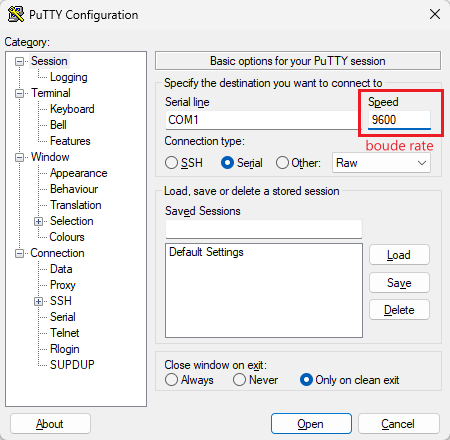Click the Speed field containing 9600
Image resolution: width=450 pixels, height=440 pixels.
click(x=399, y=120)
